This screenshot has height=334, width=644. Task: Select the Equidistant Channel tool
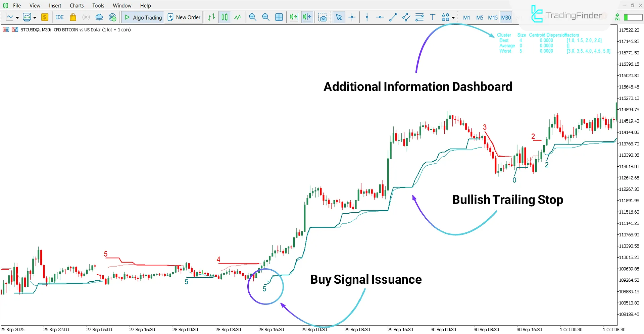pos(406,17)
